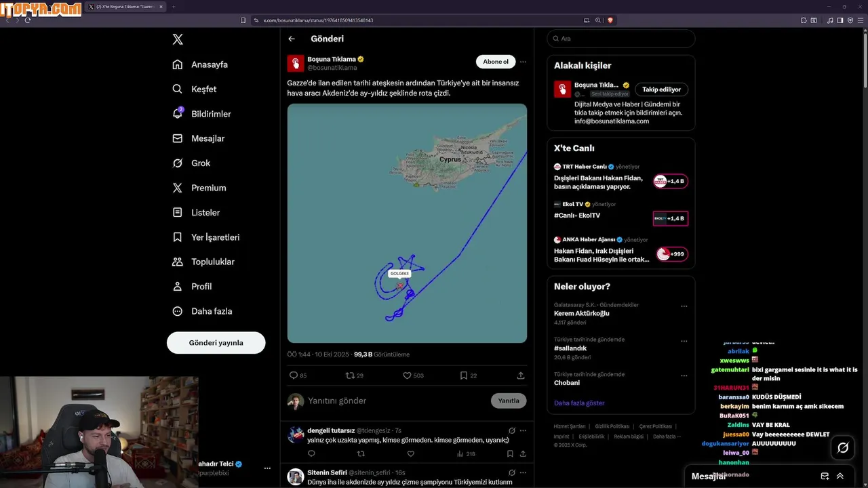Image resolution: width=868 pixels, height=488 pixels.
Task: Open #sallandık trend
Action: (570, 348)
